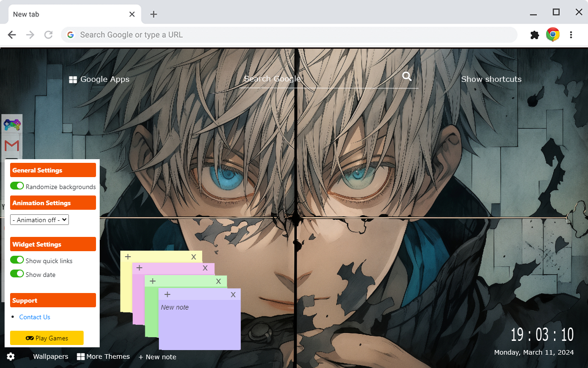Screen dimensions: 588x368
Task: Open Gmail from the sidebar shortcut
Action: (x=11, y=145)
